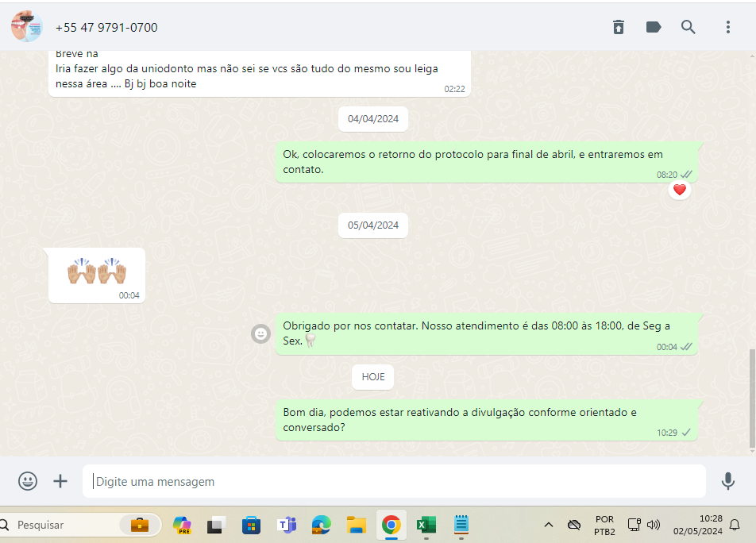Open the attach plus menu
Screen dimensions: 756x543
coord(60,481)
